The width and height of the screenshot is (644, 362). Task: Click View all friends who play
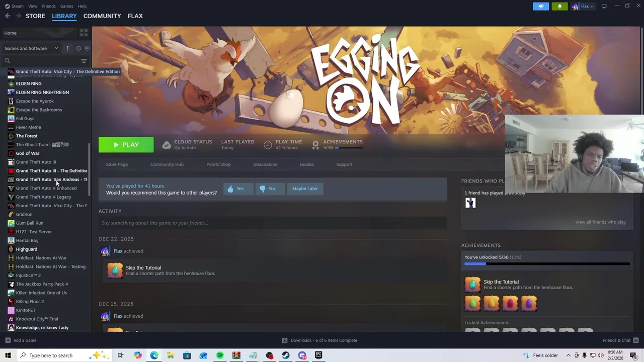click(x=600, y=222)
